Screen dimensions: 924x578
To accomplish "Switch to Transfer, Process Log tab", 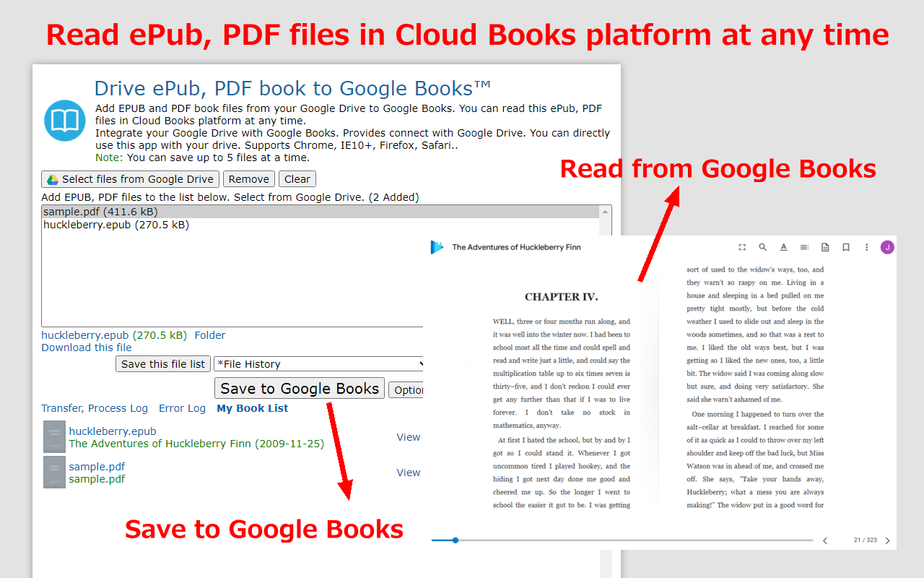I will pyautogui.click(x=95, y=408).
